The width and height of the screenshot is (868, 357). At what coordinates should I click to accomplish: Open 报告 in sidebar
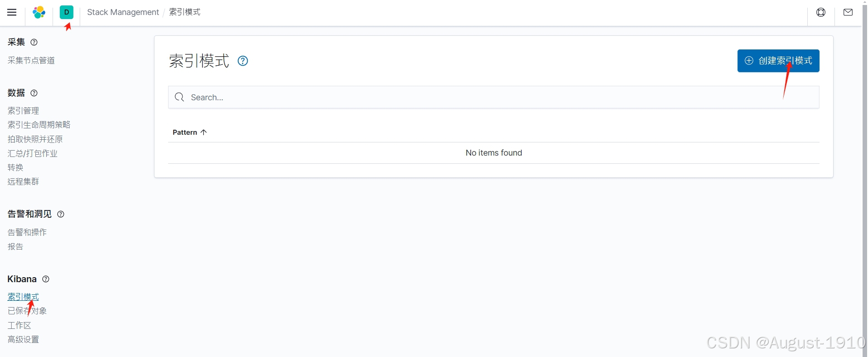[x=15, y=247]
